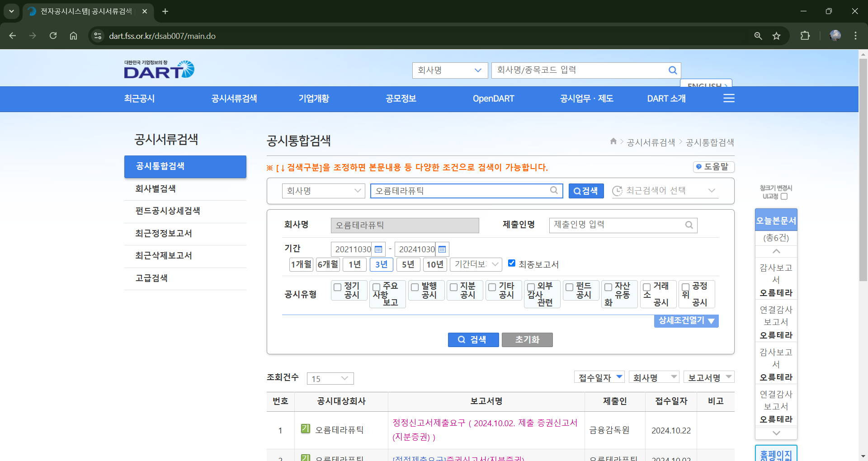Open 최근공시 menu
868x461 pixels.
139,99
